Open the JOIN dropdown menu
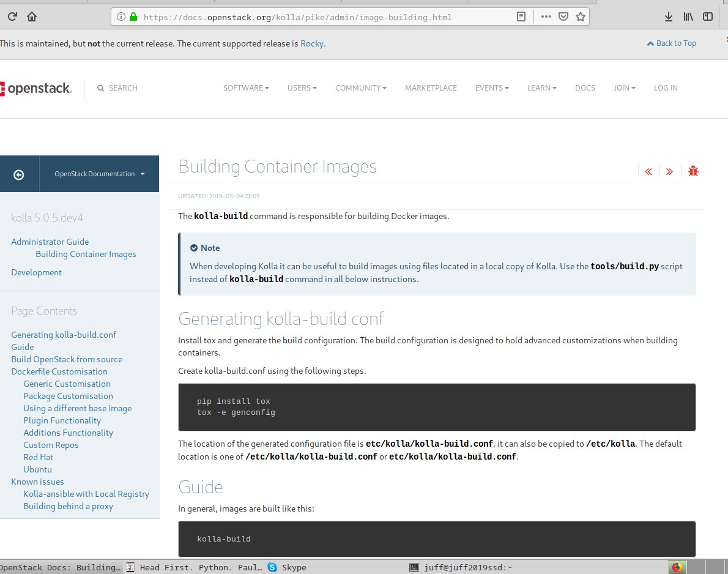 [624, 88]
